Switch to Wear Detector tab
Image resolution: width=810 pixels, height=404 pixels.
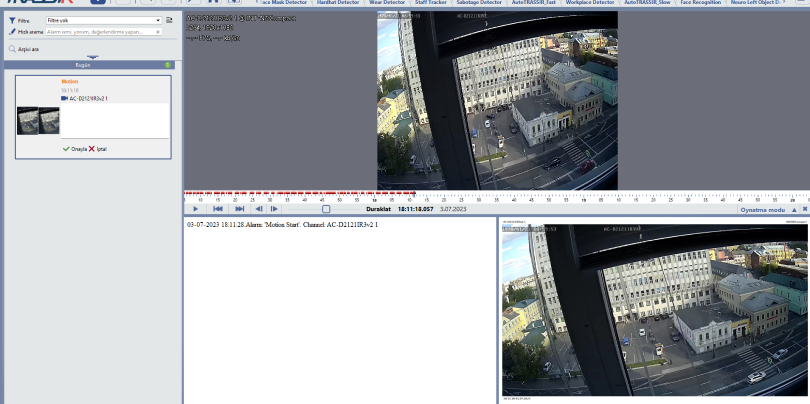[387, 3]
